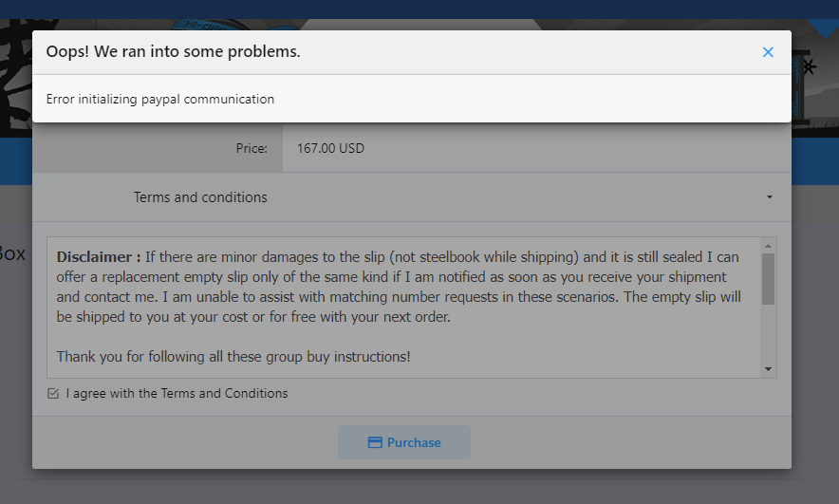The image size is (839, 504).
Task: Click inside the Disclaimer text area
Action: [404, 308]
